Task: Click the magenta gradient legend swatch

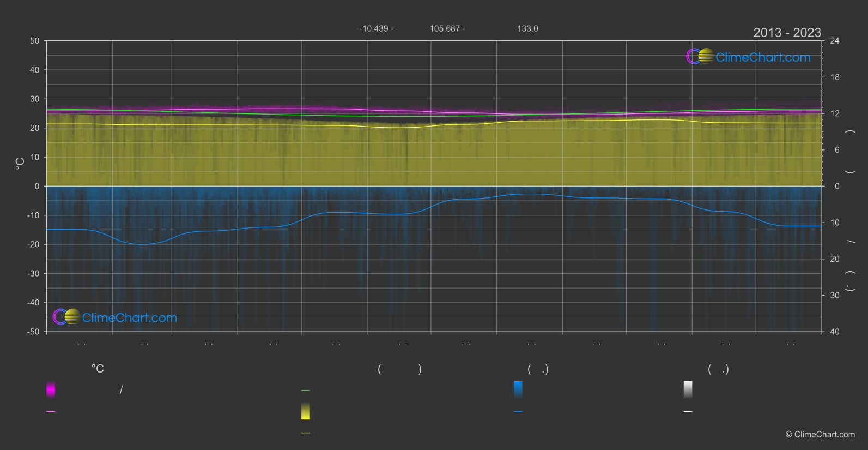Action: click(x=51, y=389)
